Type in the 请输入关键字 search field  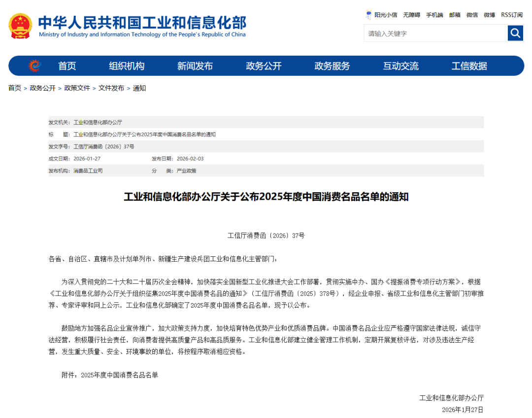click(x=435, y=34)
